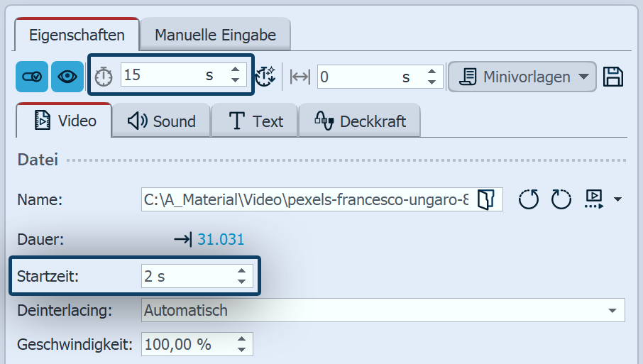Open the Minivorlagen dropdown
Image resolution: width=643 pixels, height=364 pixels.
click(x=522, y=77)
